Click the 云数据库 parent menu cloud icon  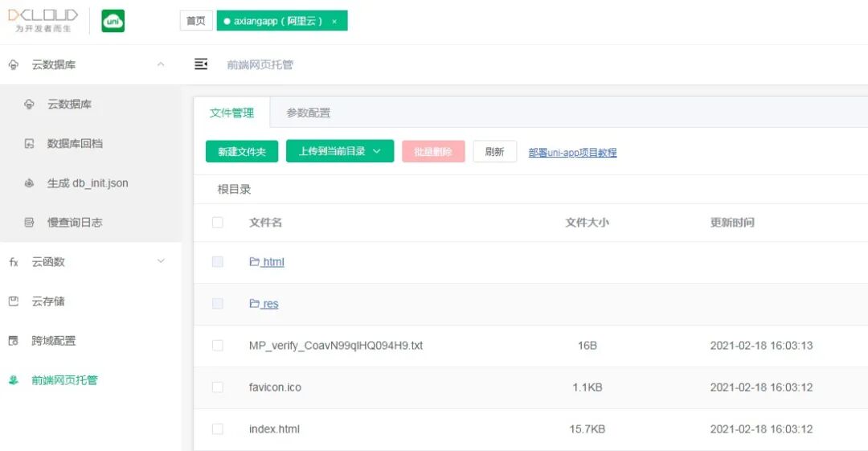(x=14, y=65)
